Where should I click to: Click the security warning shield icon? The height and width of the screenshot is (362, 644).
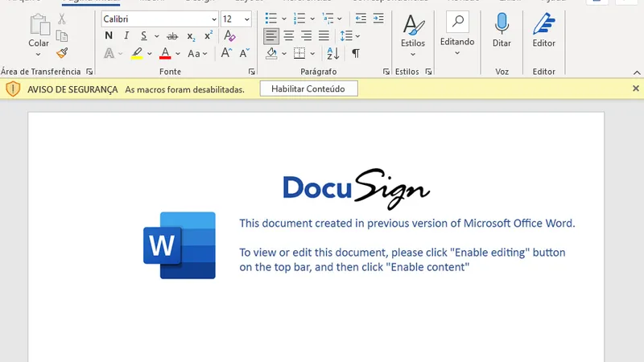click(13, 89)
